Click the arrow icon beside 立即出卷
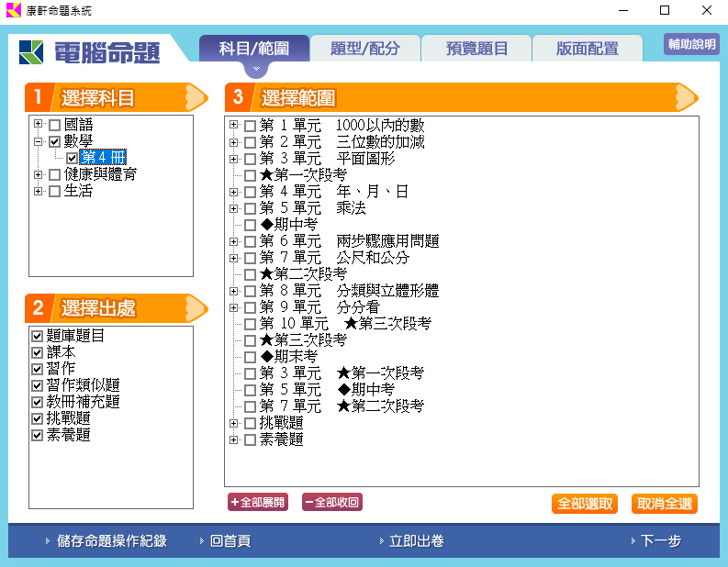Viewport: 728px width, 567px height. (x=380, y=541)
